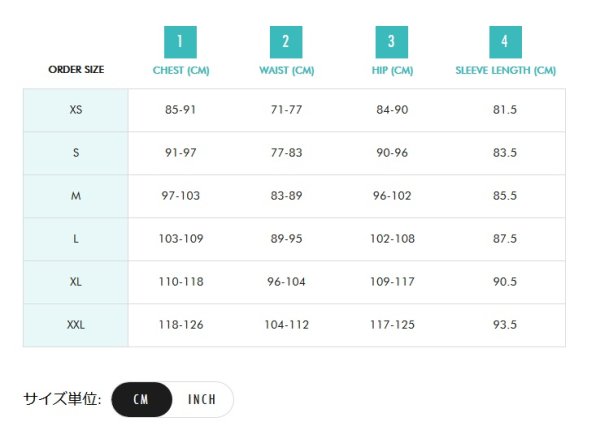Choose the M size row label
Viewport: 600px width, 443px height.
coord(76,196)
